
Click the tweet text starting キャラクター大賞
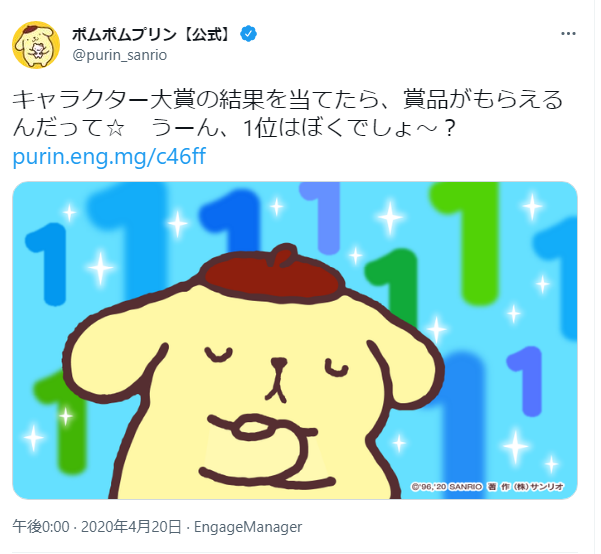click(x=287, y=113)
